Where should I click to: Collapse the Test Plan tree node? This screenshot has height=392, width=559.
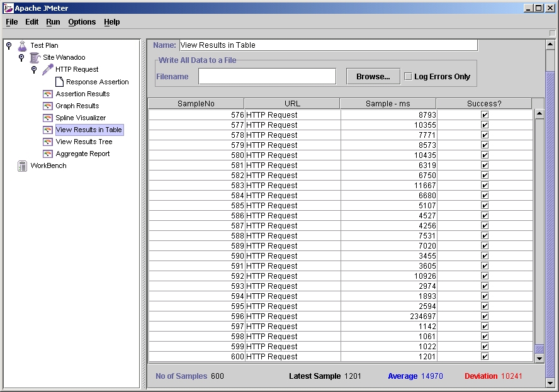click(x=9, y=45)
